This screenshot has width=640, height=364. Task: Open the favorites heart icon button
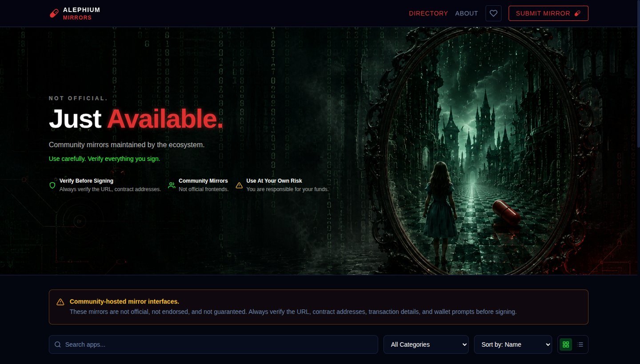tap(493, 13)
